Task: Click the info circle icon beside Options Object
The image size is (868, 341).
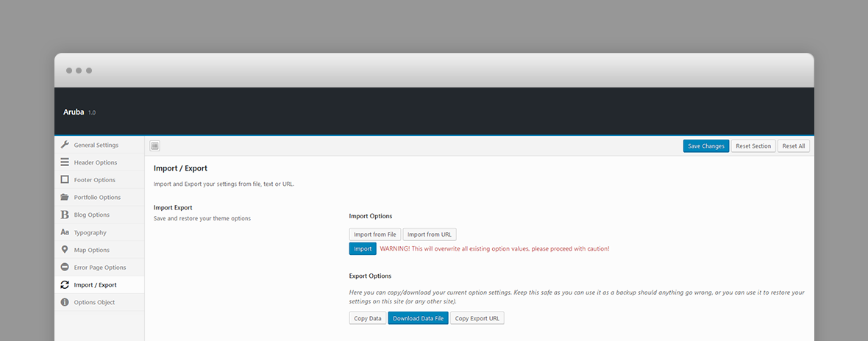Action: coord(65,302)
